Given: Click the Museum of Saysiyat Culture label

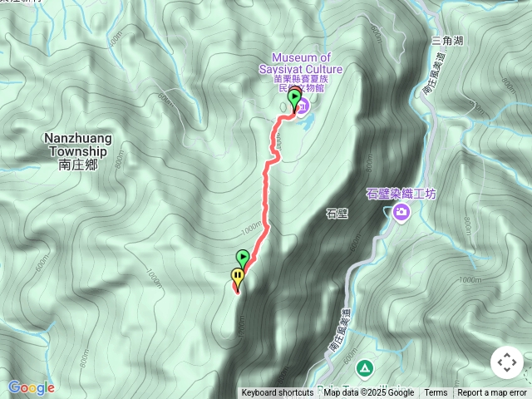Looking at the screenshot, I should point(301,63).
